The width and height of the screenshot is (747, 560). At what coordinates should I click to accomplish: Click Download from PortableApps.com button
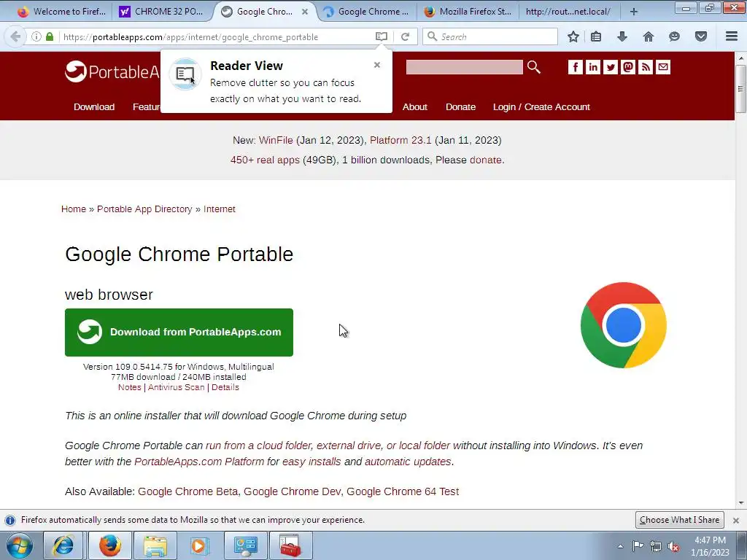coord(179,332)
